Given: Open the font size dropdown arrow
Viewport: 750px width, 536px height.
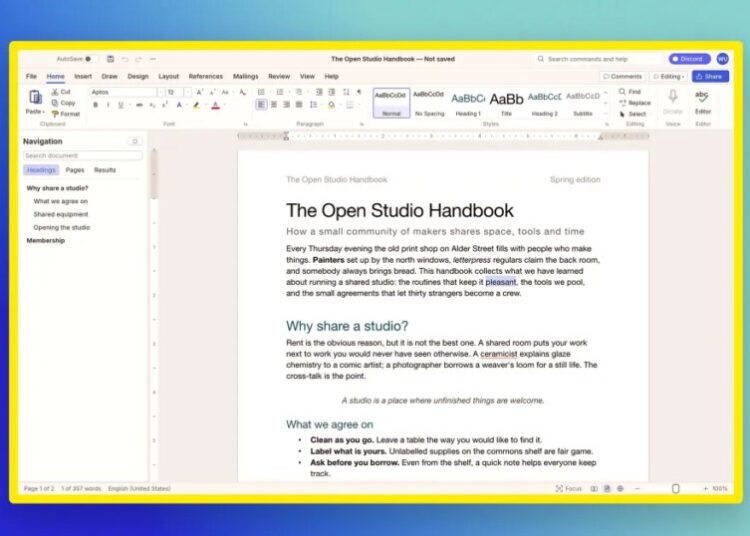Looking at the screenshot, I should pyautogui.click(x=188, y=92).
